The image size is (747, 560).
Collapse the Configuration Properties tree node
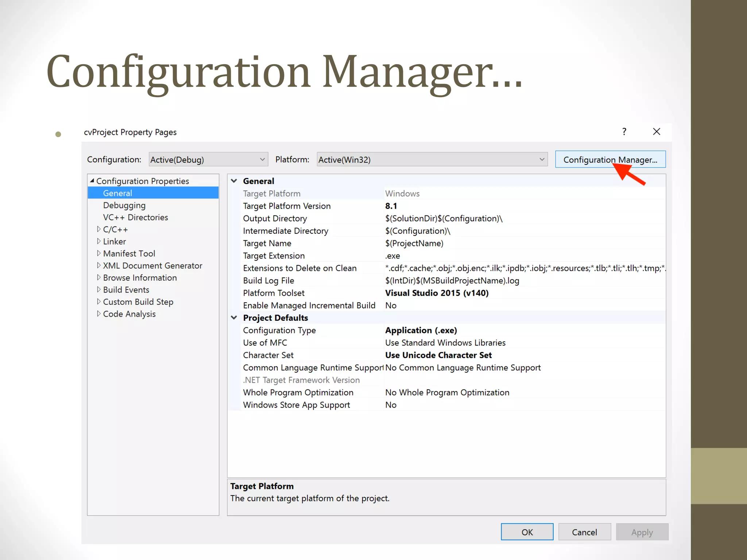click(x=92, y=181)
